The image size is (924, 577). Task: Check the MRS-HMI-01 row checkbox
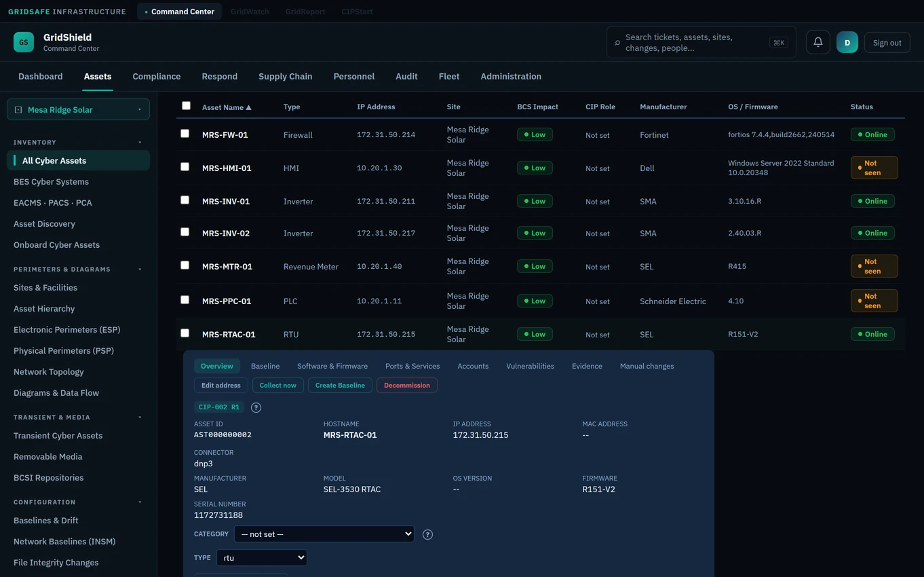[185, 167]
